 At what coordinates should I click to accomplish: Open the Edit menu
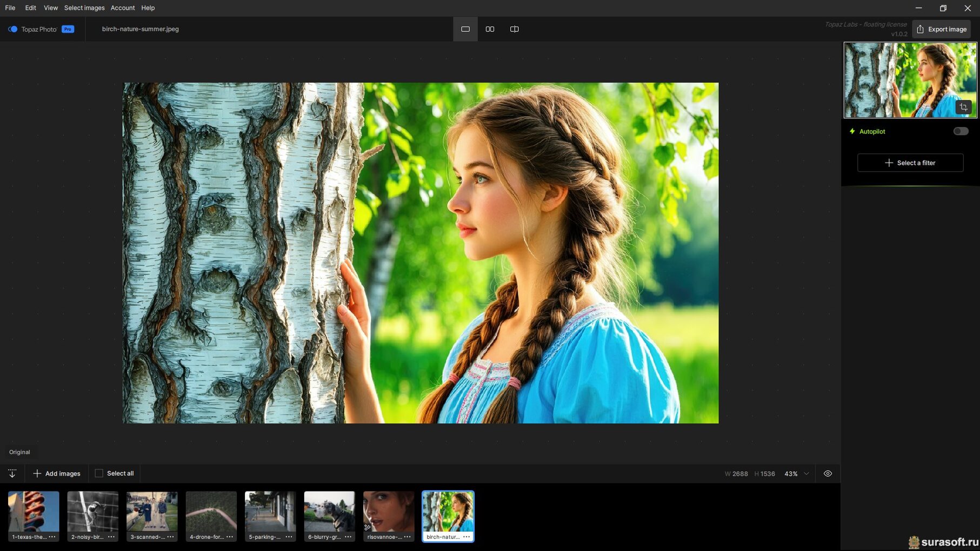30,8
